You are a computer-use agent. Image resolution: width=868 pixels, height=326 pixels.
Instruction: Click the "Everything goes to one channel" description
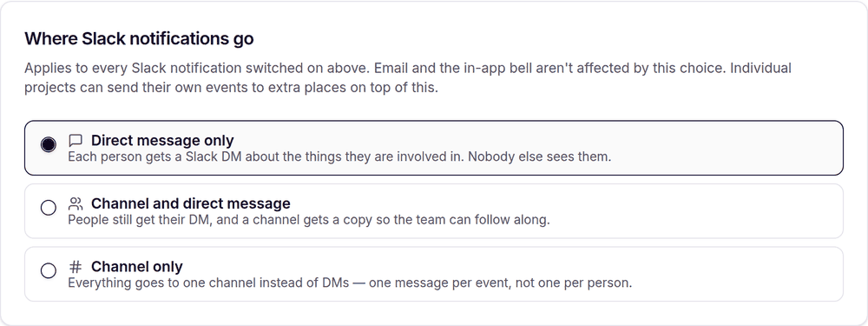[x=350, y=283]
